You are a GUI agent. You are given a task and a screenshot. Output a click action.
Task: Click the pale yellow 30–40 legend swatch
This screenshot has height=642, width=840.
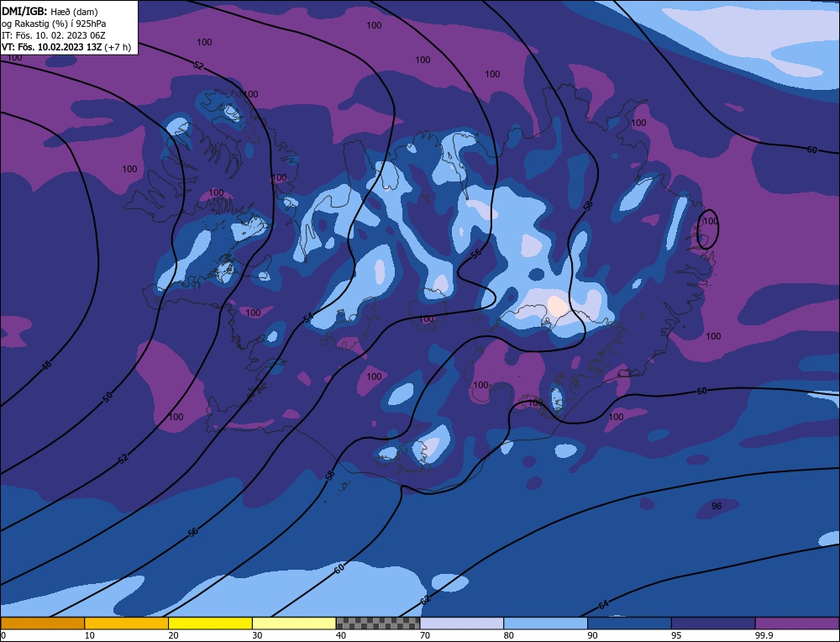click(x=294, y=624)
